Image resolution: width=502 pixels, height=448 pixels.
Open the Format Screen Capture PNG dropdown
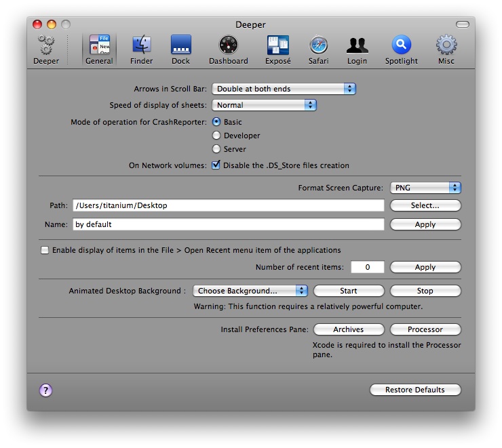point(425,188)
